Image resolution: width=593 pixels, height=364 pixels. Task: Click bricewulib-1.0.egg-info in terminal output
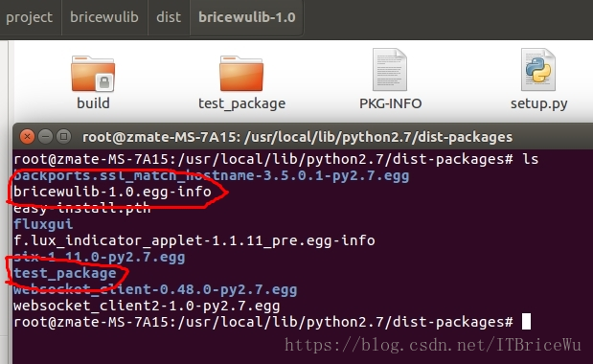pyautogui.click(x=112, y=192)
